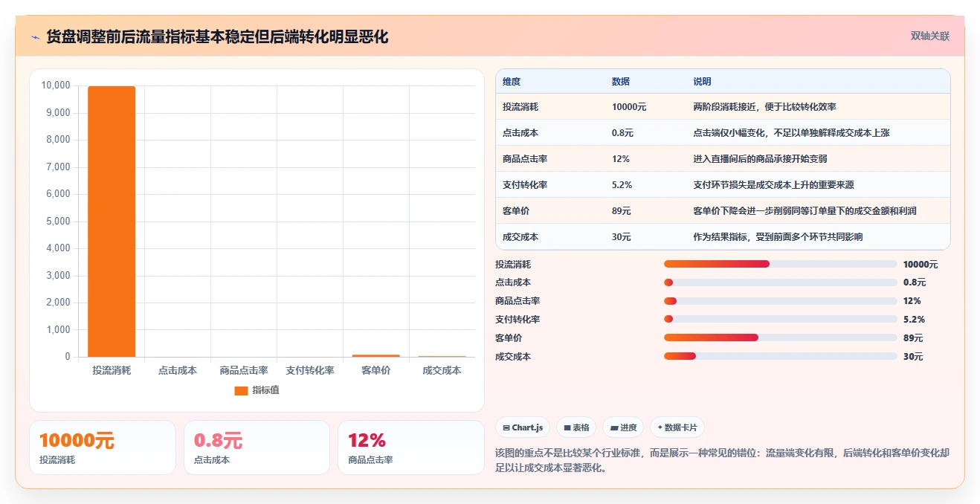Click the 12% progress bar value
Image resolution: width=980 pixels, height=504 pixels.
pyautogui.click(x=912, y=301)
